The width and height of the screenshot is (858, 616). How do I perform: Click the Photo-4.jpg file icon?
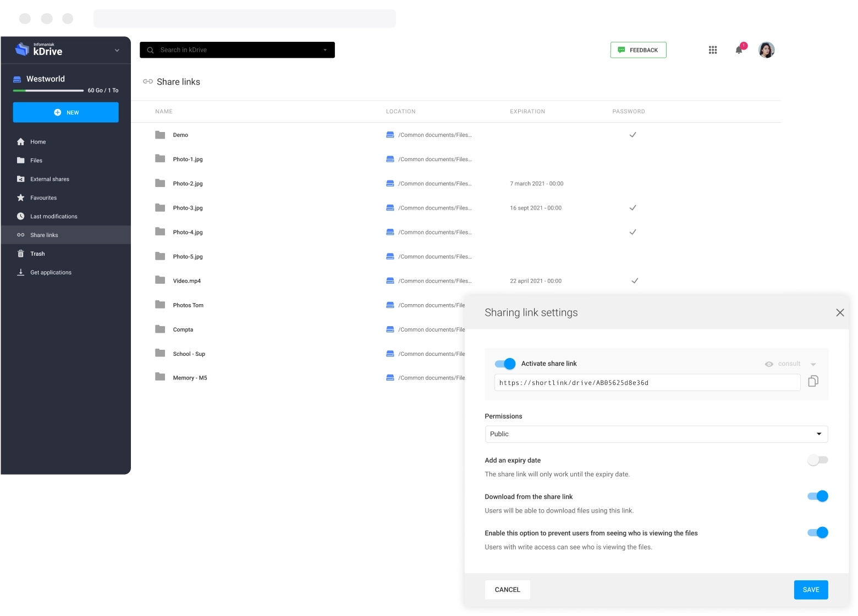click(x=160, y=232)
